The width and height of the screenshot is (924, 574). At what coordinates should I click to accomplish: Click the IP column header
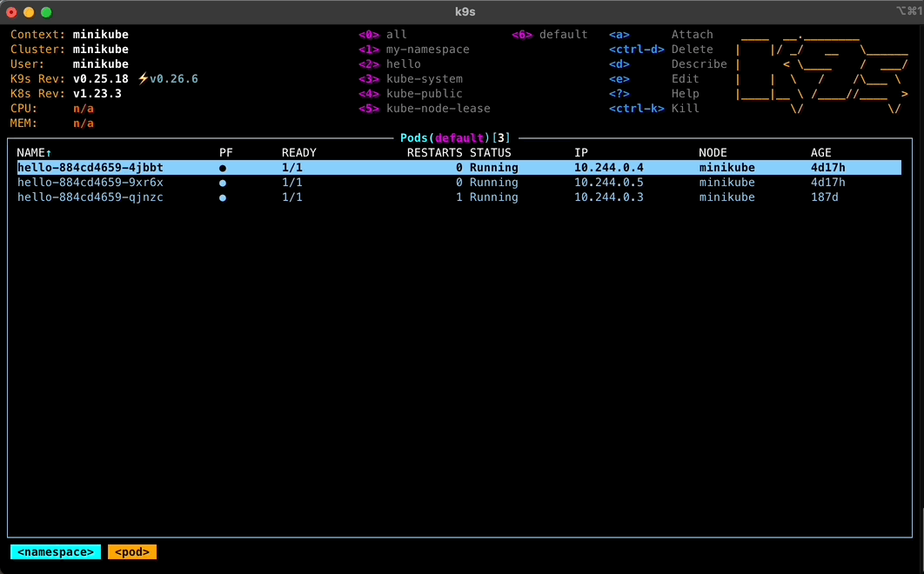(581, 153)
